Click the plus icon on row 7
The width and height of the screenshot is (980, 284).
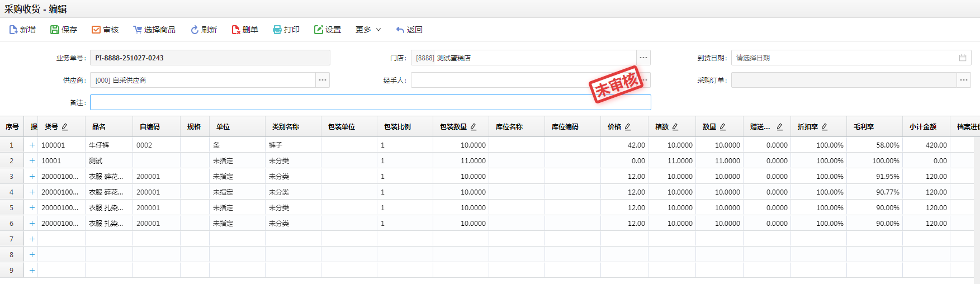pos(32,239)
